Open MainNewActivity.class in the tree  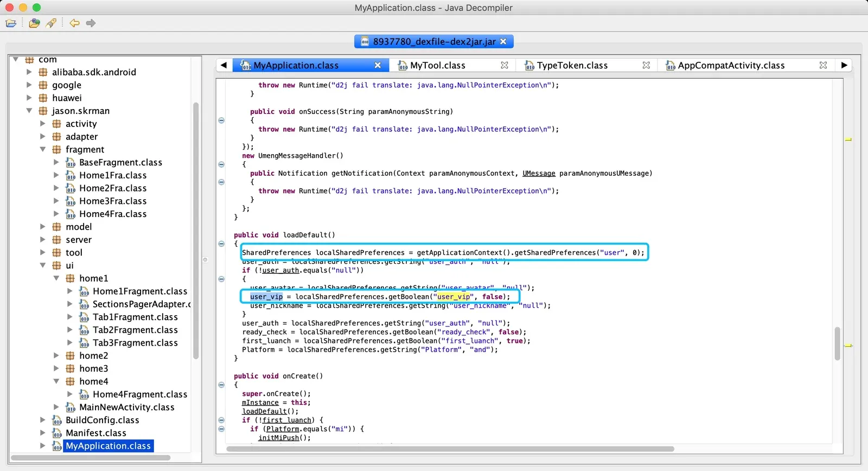coord(126,408)
